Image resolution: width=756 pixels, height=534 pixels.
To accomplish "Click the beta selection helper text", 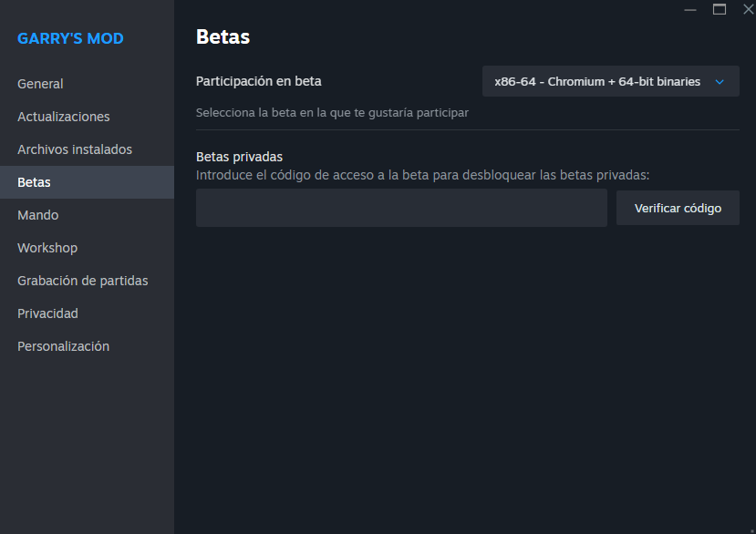I will click(x=331, y=112).
